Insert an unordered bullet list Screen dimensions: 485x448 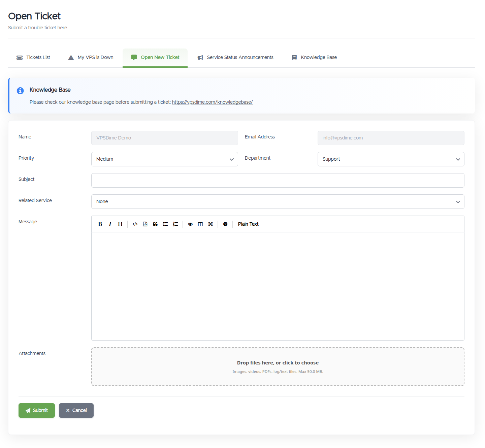(165, 224)
